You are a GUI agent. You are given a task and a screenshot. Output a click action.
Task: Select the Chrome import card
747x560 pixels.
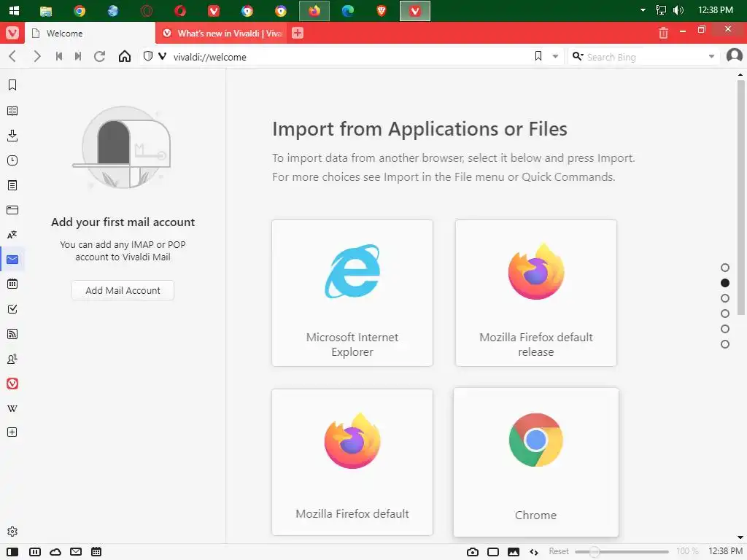tap(536, 462)
